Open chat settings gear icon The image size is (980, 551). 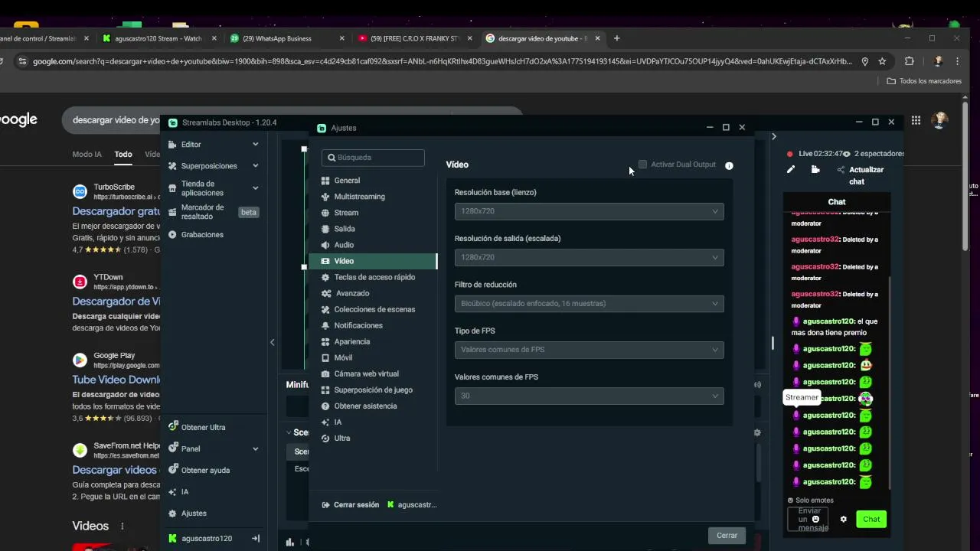pyautogui.click(x=844, y=519)
